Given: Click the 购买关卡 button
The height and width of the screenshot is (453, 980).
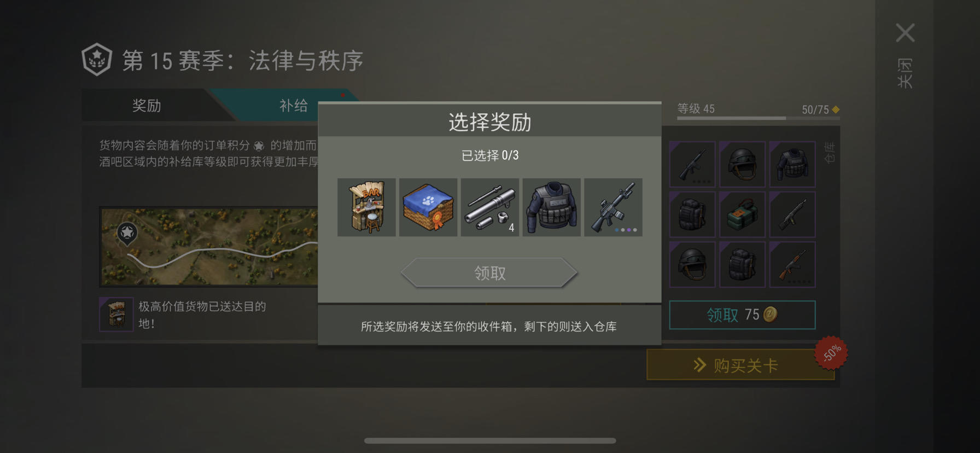Looking at the screenshot, I should (740, 365).
